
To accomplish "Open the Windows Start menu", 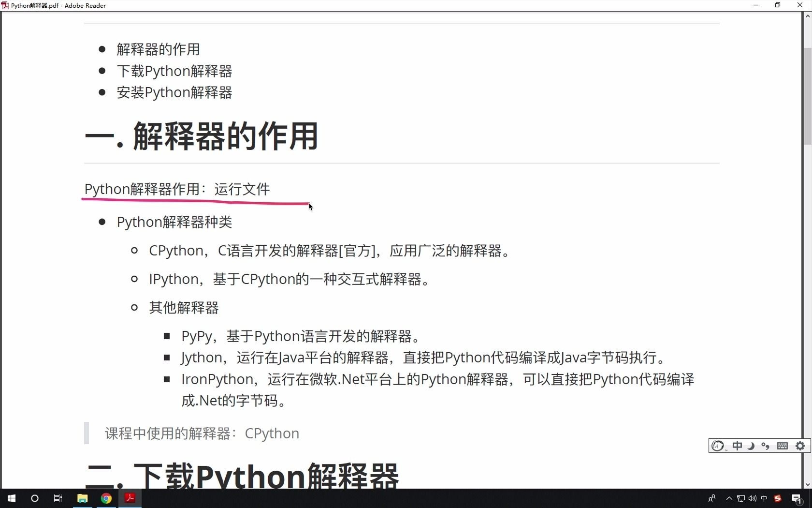I will (12, 498).
